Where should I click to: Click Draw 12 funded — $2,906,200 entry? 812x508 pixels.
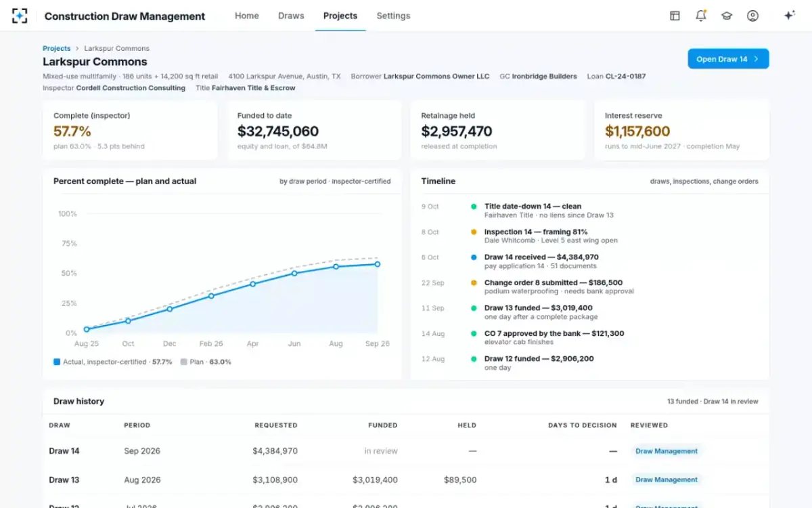539,359
